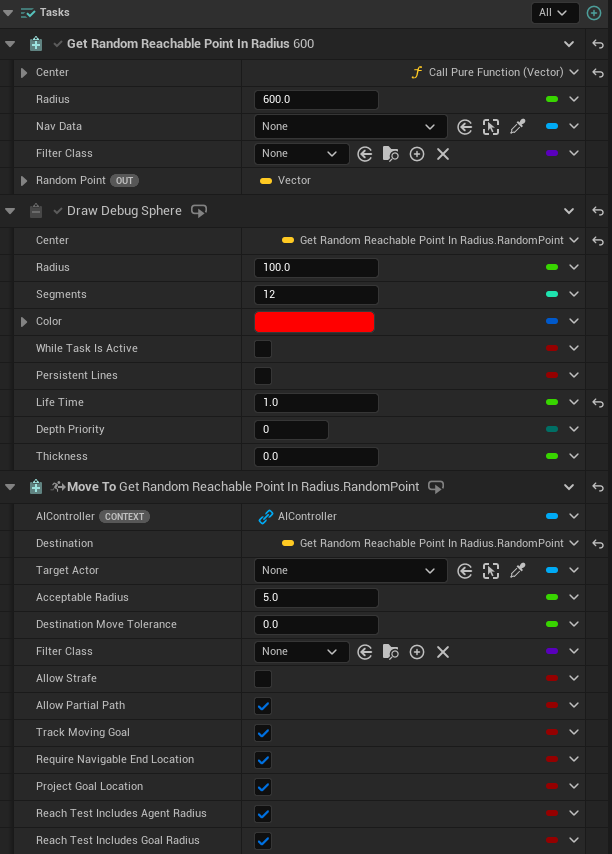
Task: Click the speech bubble icon next to Move To
Action: click(x=436, y=487)
